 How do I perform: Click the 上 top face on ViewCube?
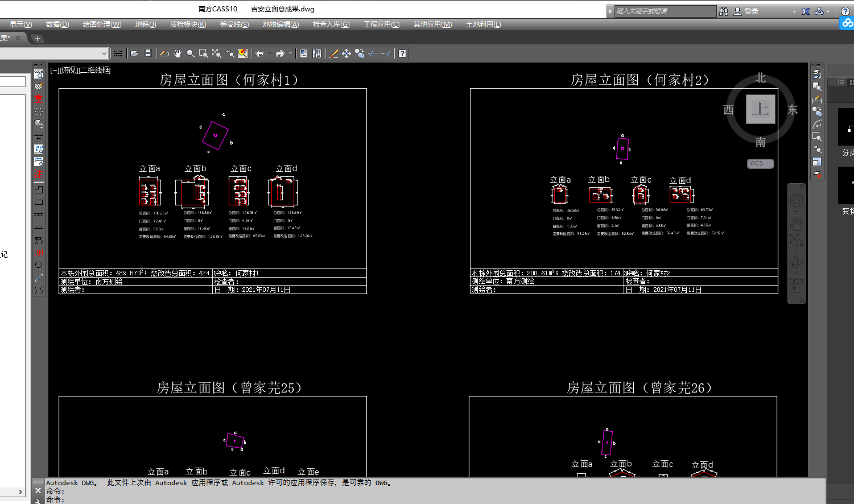point(761,109)
